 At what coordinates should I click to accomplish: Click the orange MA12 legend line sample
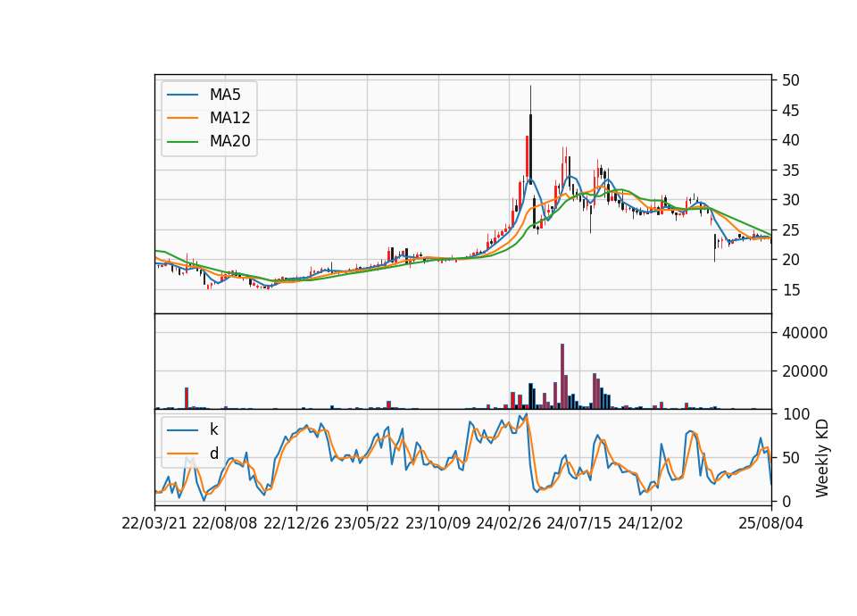tap(182, 118)
